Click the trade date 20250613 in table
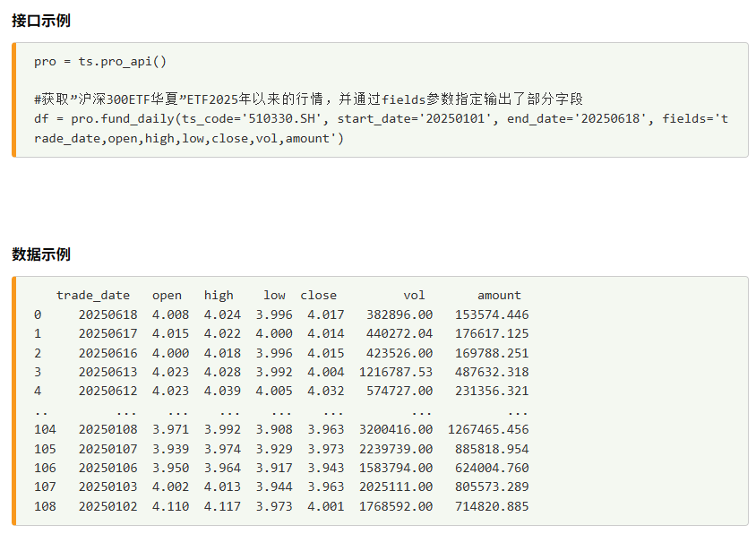The width and height of the screenshot is (756, 534). click(x=107, y=372)
